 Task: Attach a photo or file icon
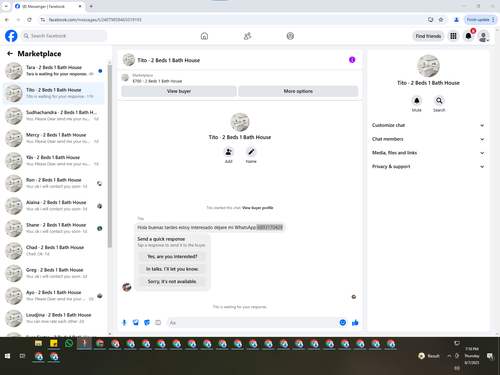coord(136,322)
